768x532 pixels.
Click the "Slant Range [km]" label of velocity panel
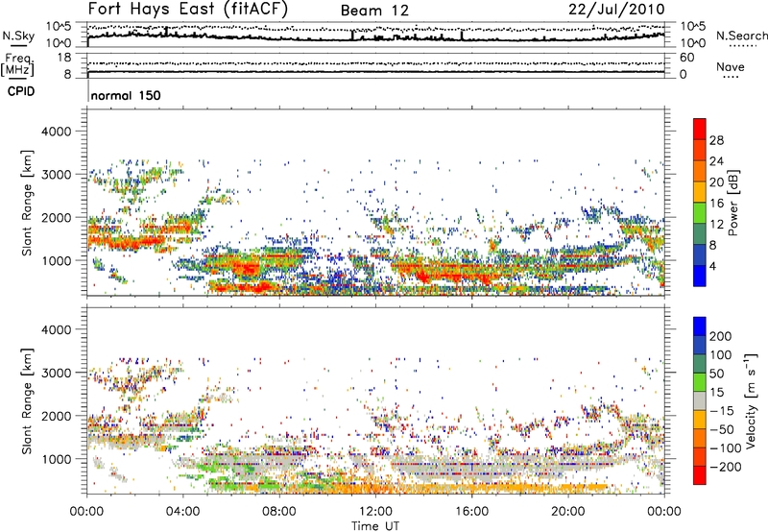[x=27, y=401]
